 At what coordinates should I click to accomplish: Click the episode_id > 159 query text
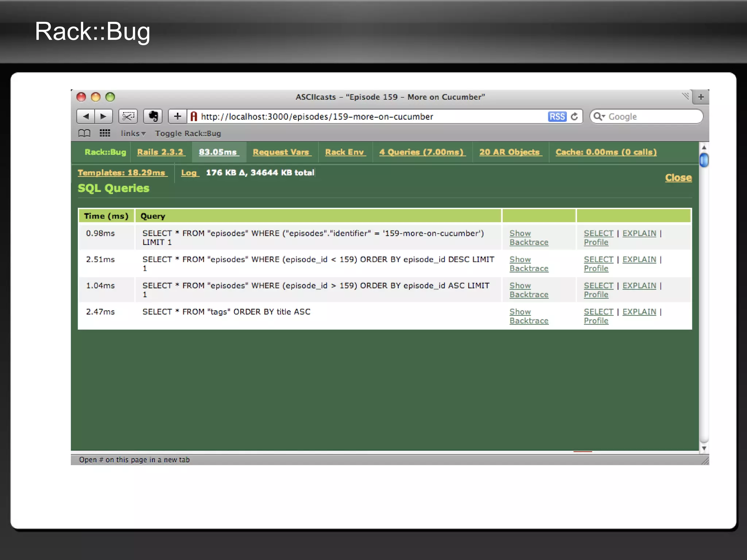(316, 290)
